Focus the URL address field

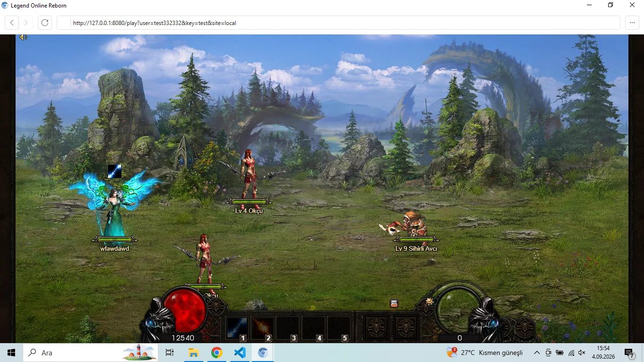tap(339, 23)
